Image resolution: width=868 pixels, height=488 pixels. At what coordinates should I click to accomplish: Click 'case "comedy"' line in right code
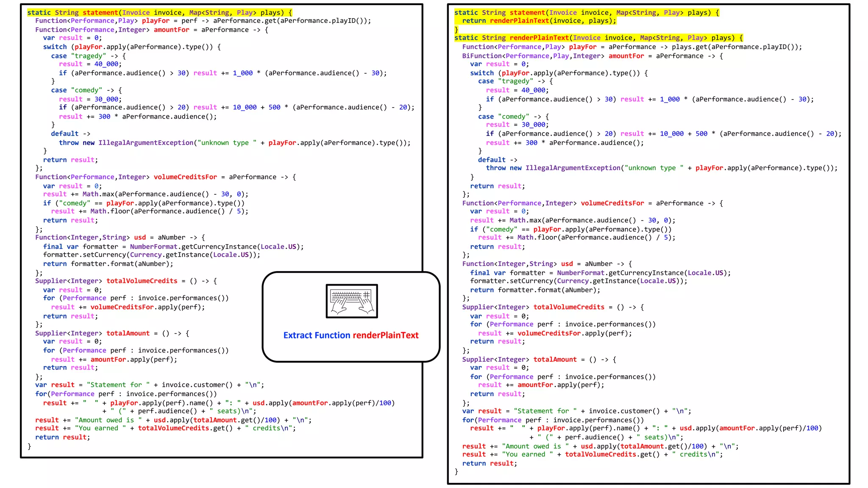click(x=513, y=116)
